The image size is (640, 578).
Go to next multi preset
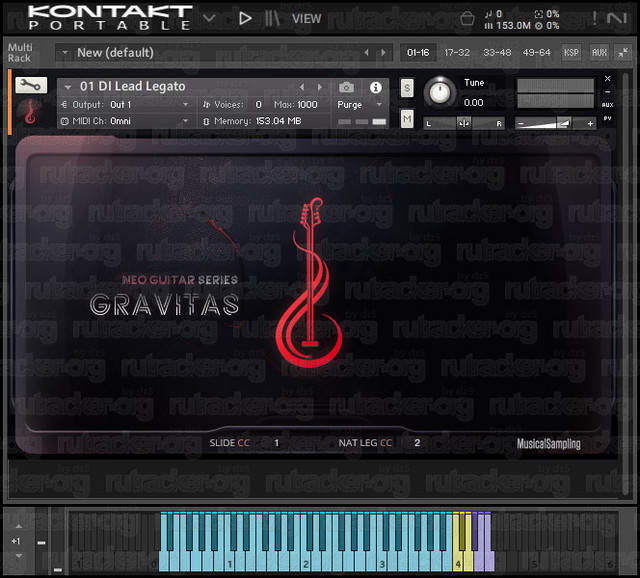[383, 52]
